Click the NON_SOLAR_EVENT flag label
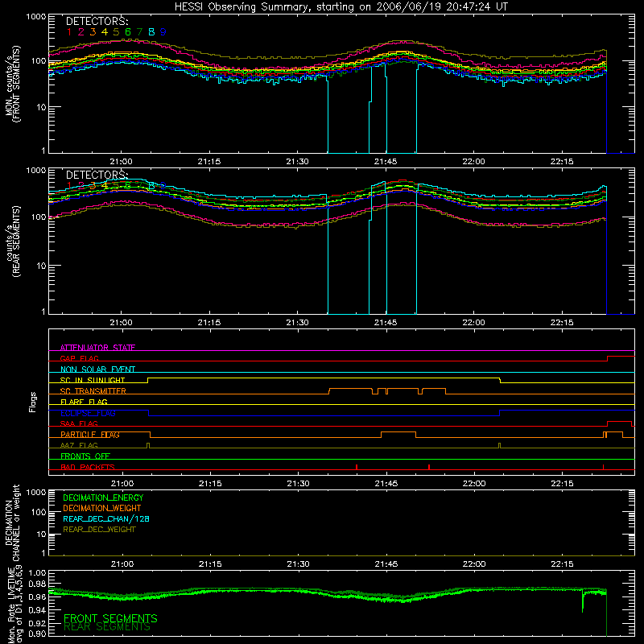The height and width of the screenshot is (644, 644). 97,369
